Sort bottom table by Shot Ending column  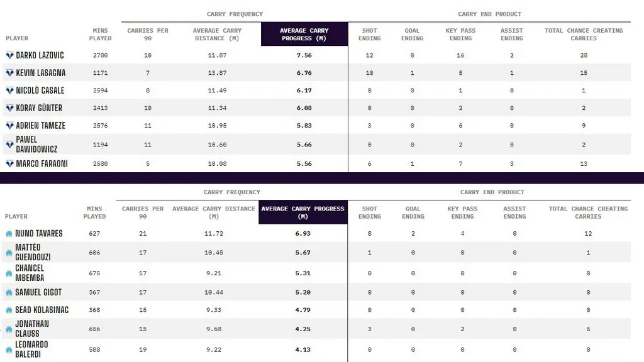click(x=369, y=212)
